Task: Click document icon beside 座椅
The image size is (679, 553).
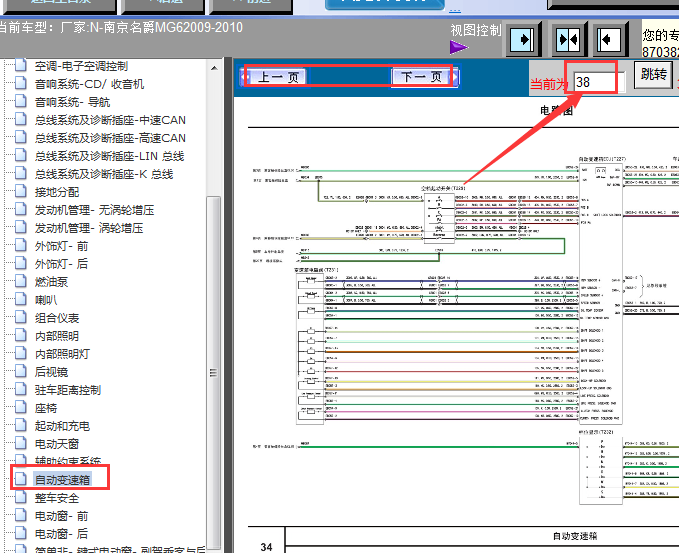Action: point(20,407)
